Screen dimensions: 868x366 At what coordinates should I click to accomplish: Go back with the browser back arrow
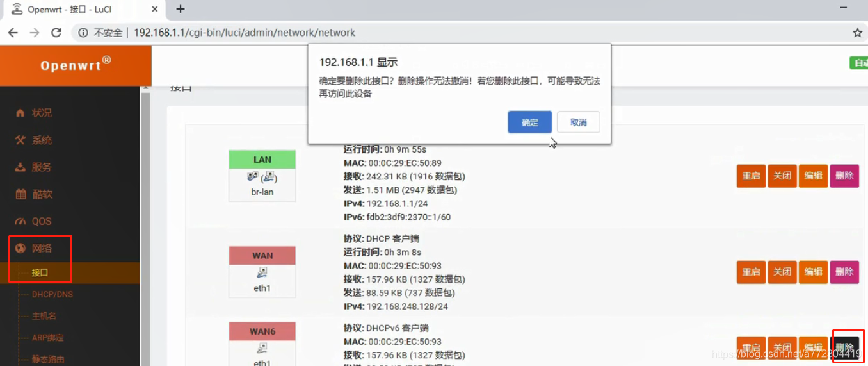click(13, 33)
